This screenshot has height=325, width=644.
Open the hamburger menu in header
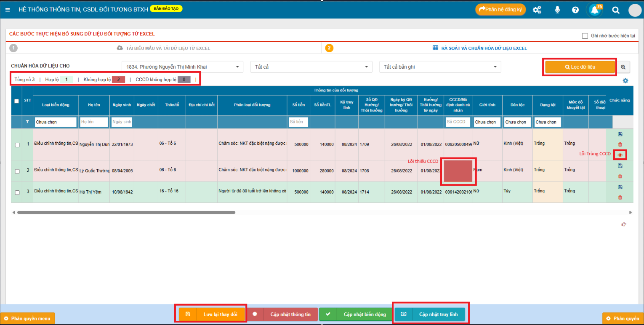click(x=8, y=10)
